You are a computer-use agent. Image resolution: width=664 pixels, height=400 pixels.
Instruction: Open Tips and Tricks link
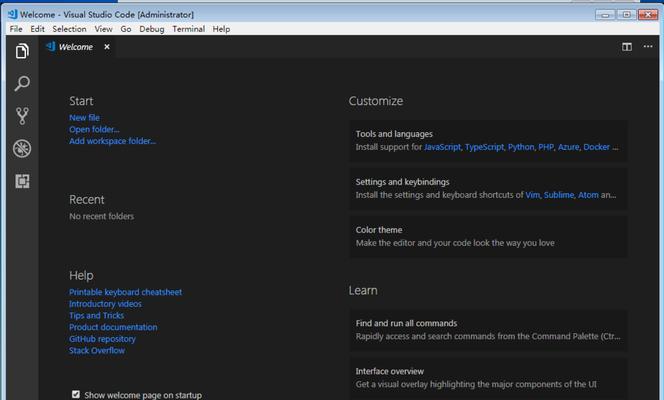(x=97, y=315)
